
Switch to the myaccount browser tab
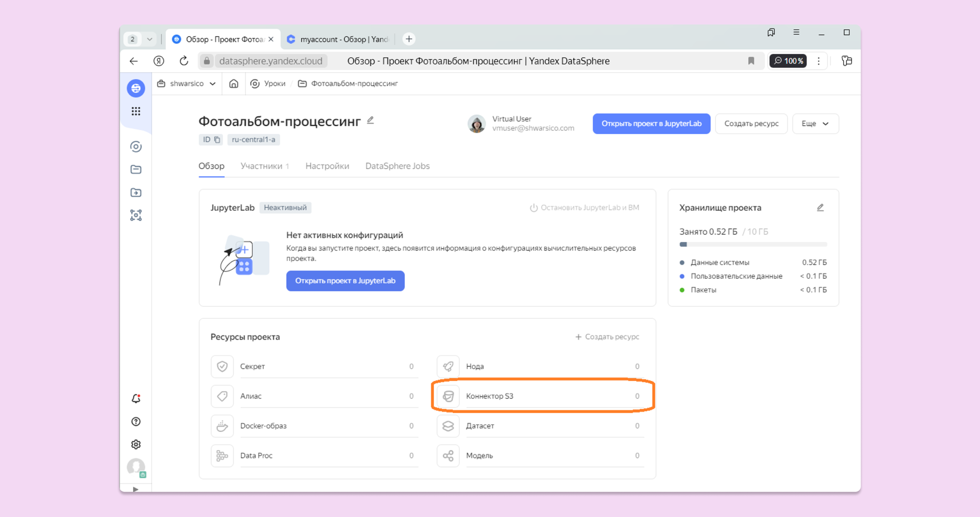[338, 39]
